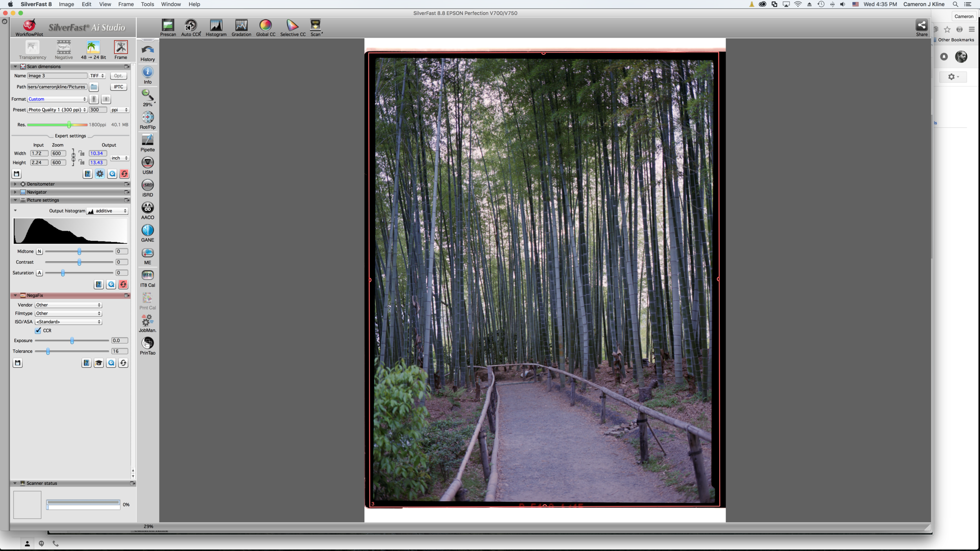Toggle the Saturation A button

click(39, 273)
